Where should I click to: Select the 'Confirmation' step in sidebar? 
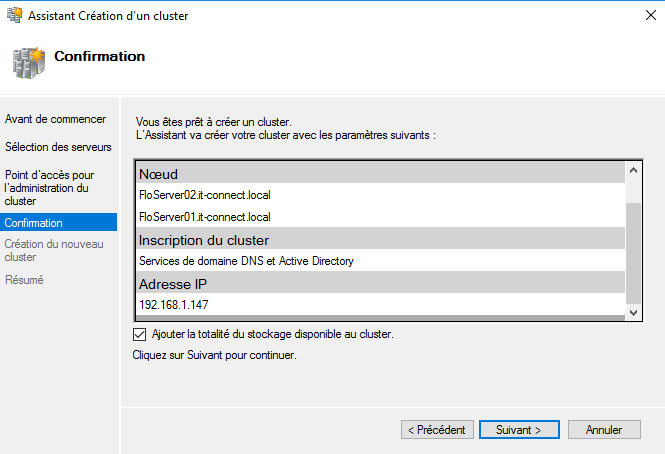click(x=34, y=223)
